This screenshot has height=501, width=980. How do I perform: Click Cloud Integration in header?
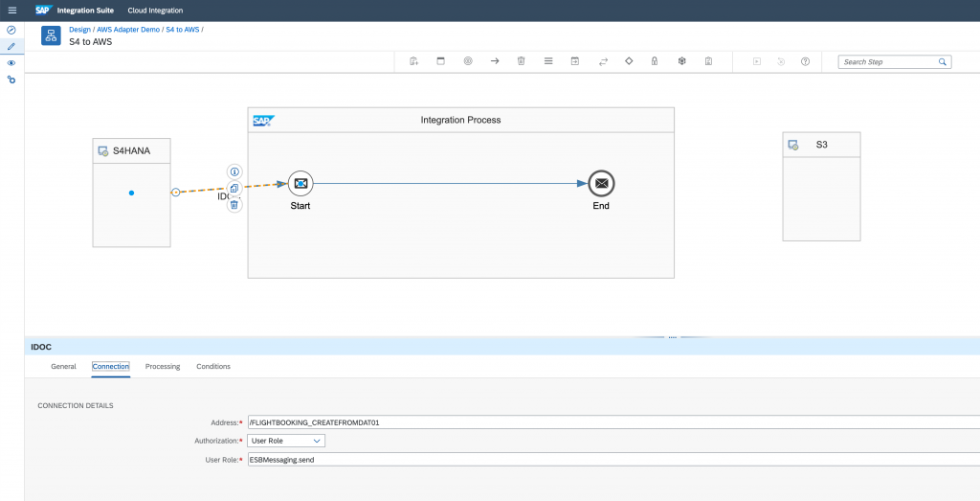point(155,11)
